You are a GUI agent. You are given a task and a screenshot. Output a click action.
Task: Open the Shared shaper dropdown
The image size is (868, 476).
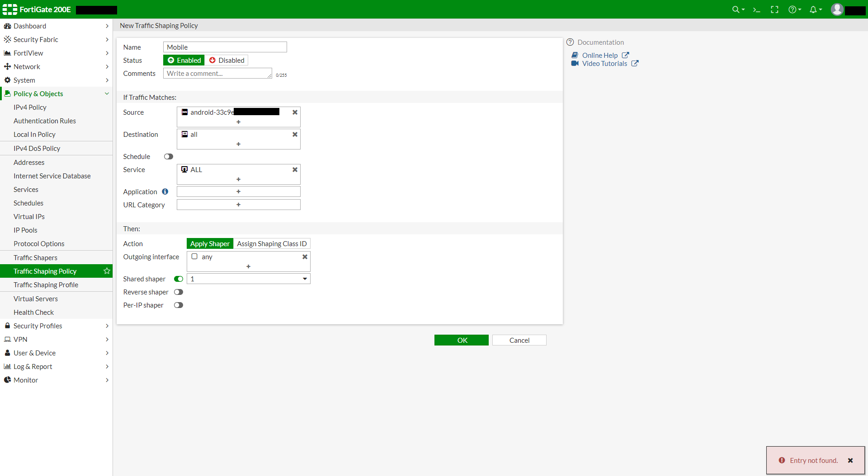point(249,279)
